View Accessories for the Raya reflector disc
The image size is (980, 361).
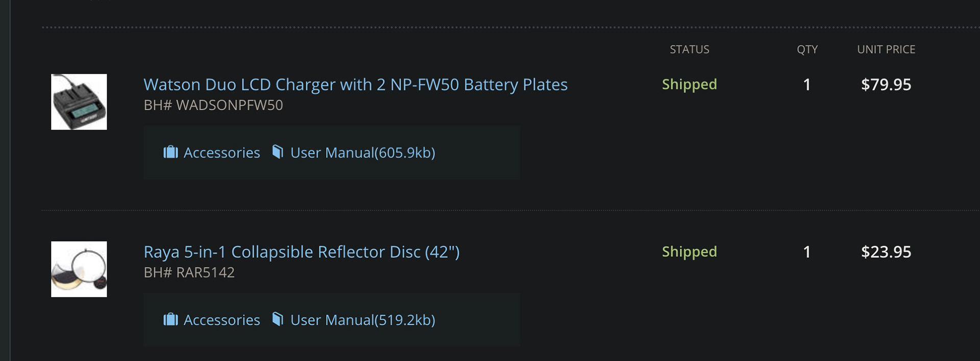pos(222,320)
